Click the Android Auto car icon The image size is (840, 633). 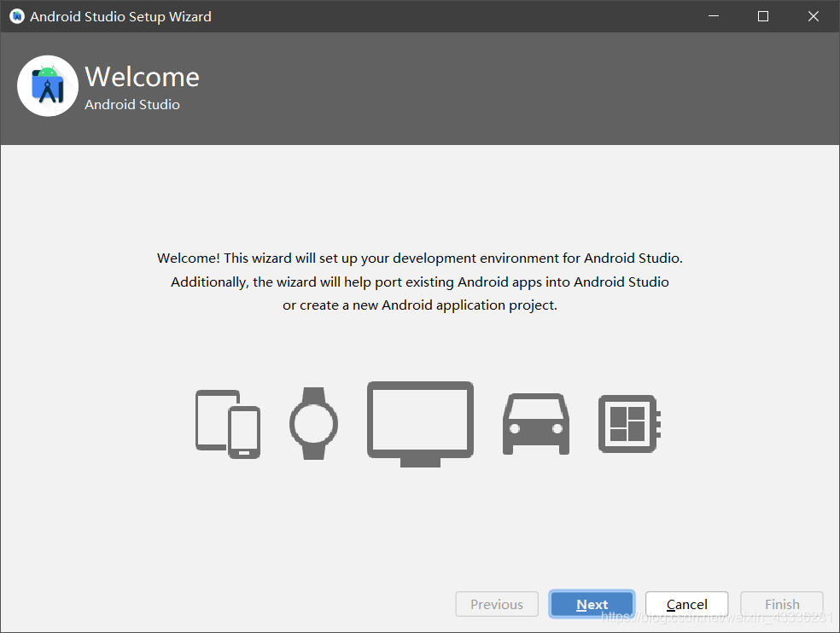click(x=535, y=424)
